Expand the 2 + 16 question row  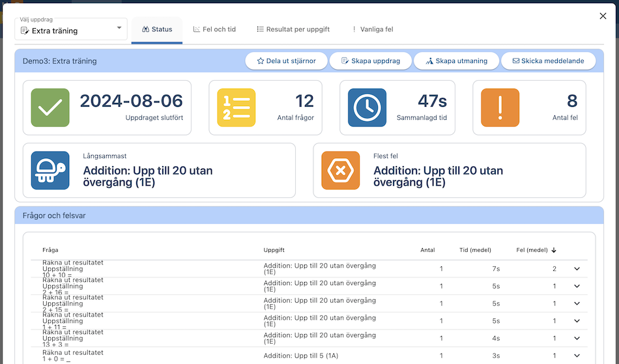click(x=577, y=287)
